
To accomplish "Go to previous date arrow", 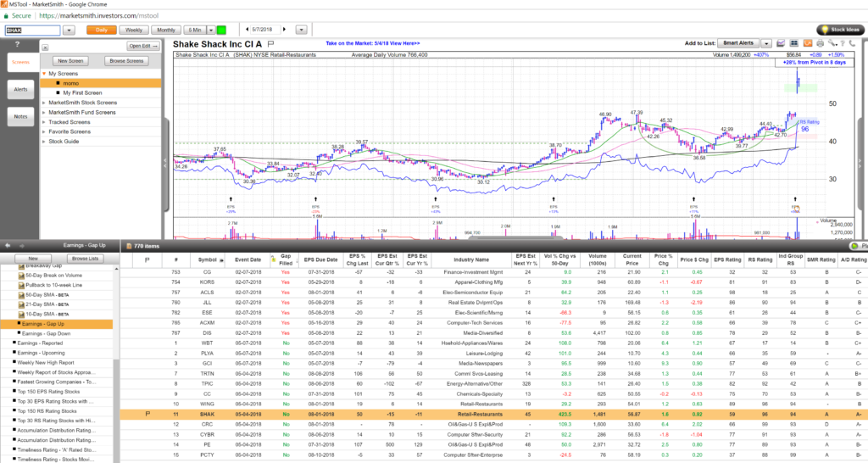I will click(247, 30).
